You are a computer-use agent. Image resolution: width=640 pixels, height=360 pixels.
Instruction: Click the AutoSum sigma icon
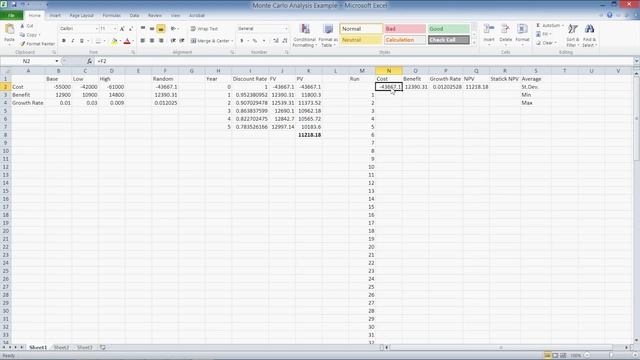coord(538,26)
